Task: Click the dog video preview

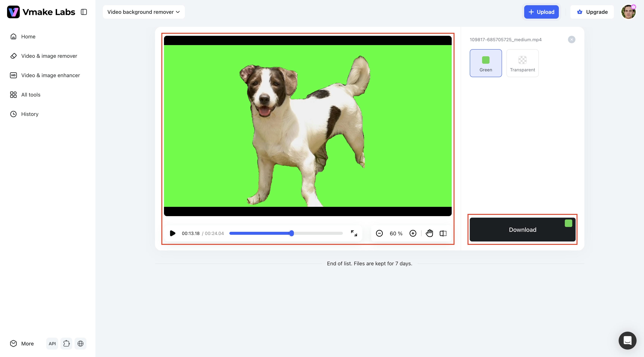Action: click(308, 126)
